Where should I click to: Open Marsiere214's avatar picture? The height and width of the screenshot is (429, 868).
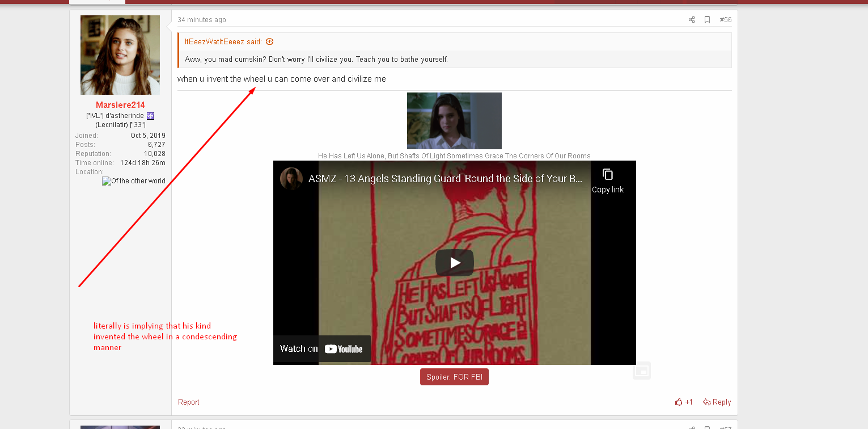coord(120,55)
